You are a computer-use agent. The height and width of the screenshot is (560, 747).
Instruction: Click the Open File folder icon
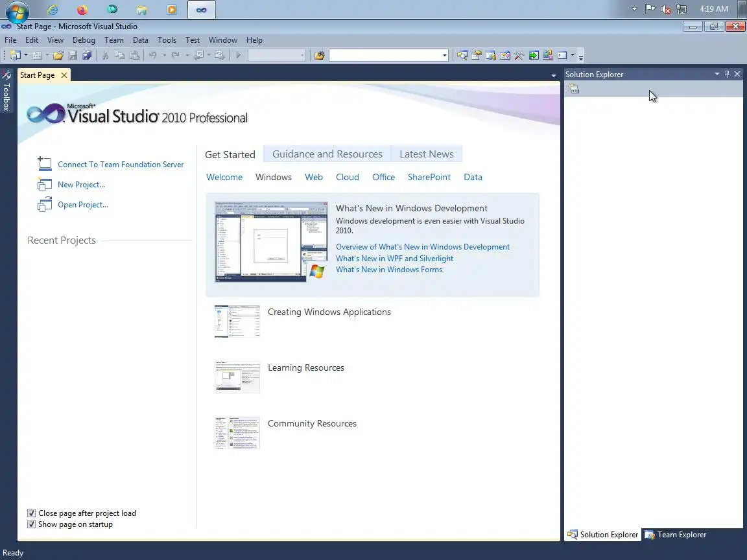click(58, 55)
